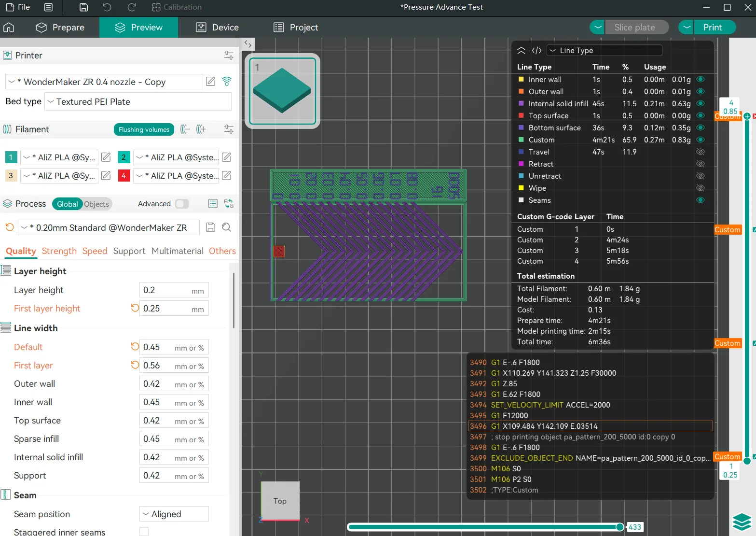Open the Seam position dropdown
This screenshot has width=756, height=536.
[x=174, y=514]
